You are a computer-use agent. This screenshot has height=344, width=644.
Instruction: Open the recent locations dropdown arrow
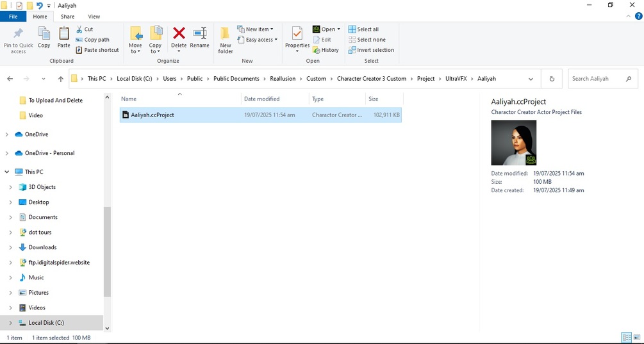pyautogui.click(x=44, y=79)
